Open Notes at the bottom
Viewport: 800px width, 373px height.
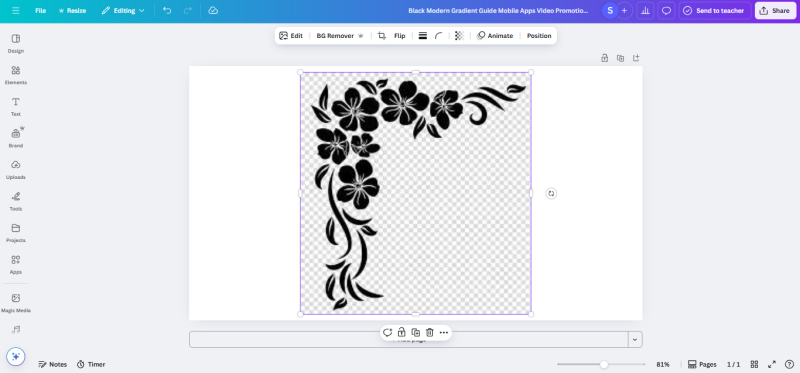pos(53,364)
